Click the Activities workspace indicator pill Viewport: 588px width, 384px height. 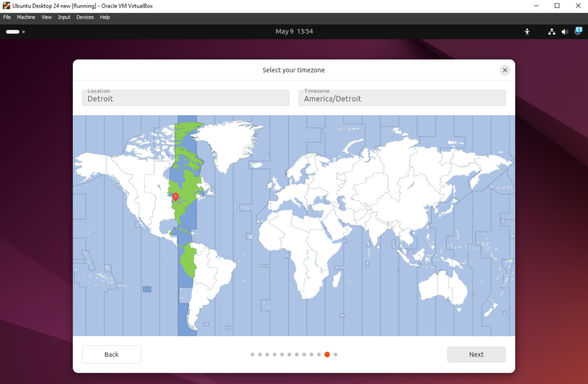pos(13,32)
